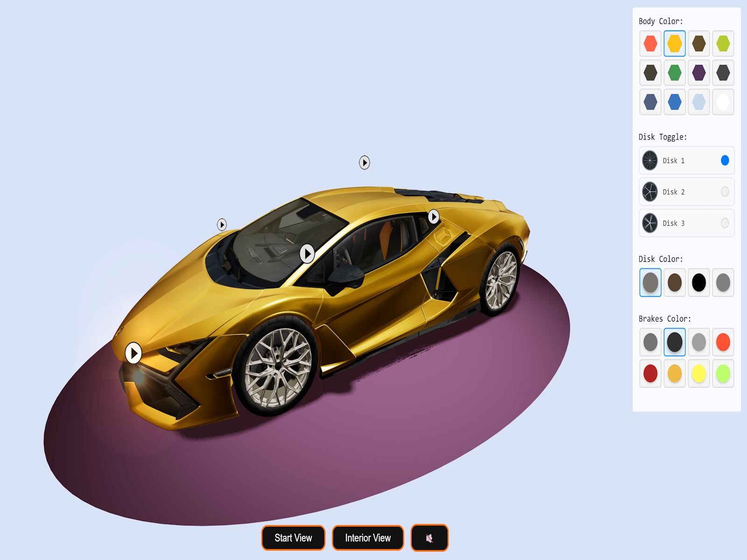Select the black disk color

point(699,282)
